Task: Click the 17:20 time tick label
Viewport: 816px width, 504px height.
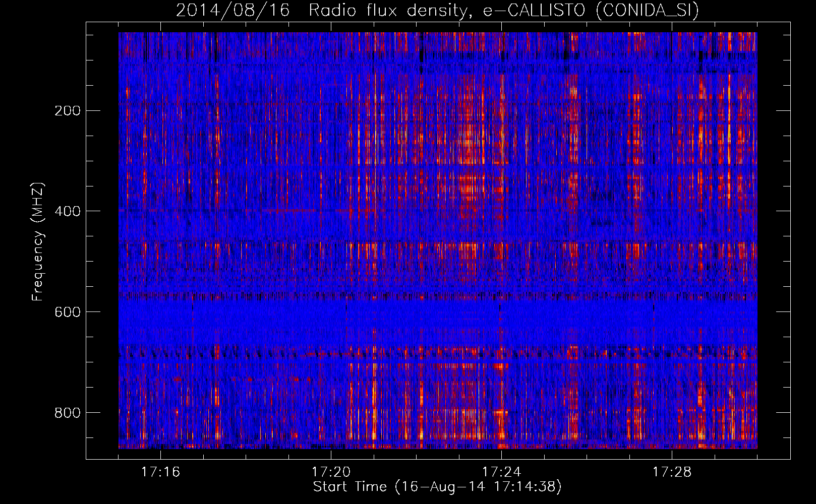Action: click(331, 472)
